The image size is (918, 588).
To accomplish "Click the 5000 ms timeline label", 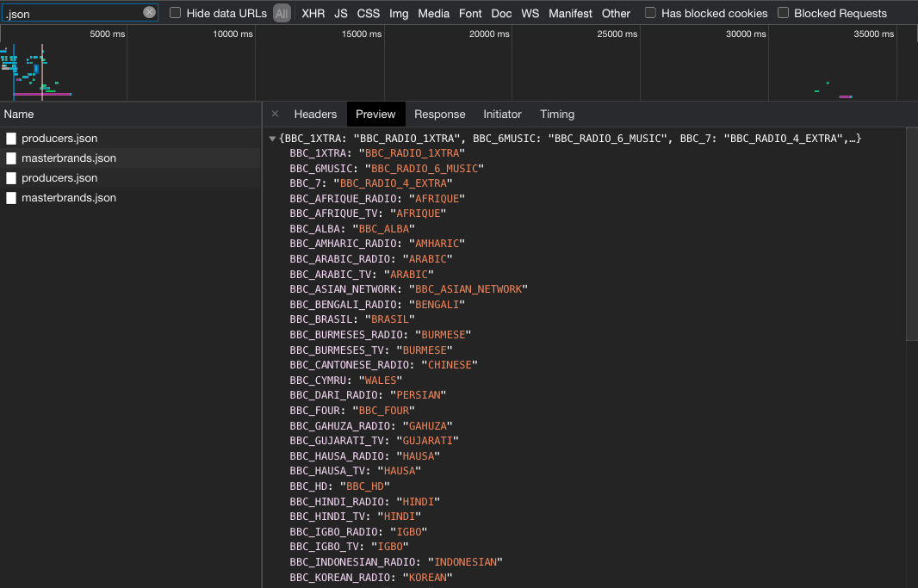I will point(107,34).
